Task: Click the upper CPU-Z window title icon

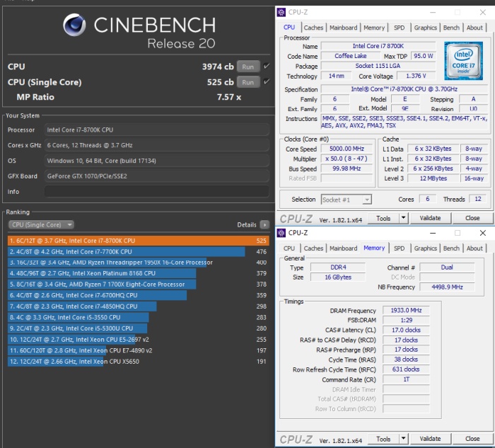Action: [281, 12]
